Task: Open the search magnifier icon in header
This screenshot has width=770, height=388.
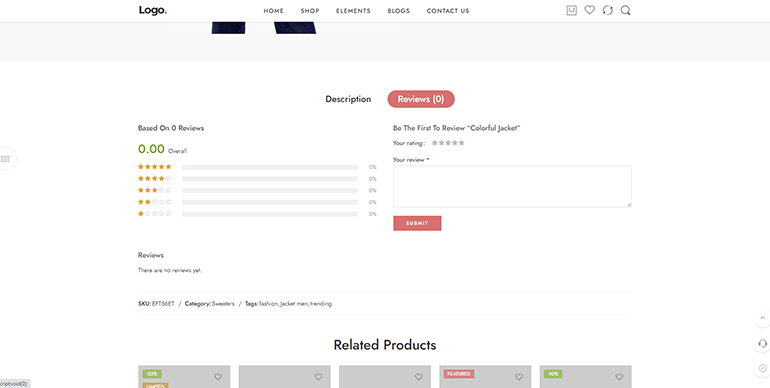Action: click(625, 10)
